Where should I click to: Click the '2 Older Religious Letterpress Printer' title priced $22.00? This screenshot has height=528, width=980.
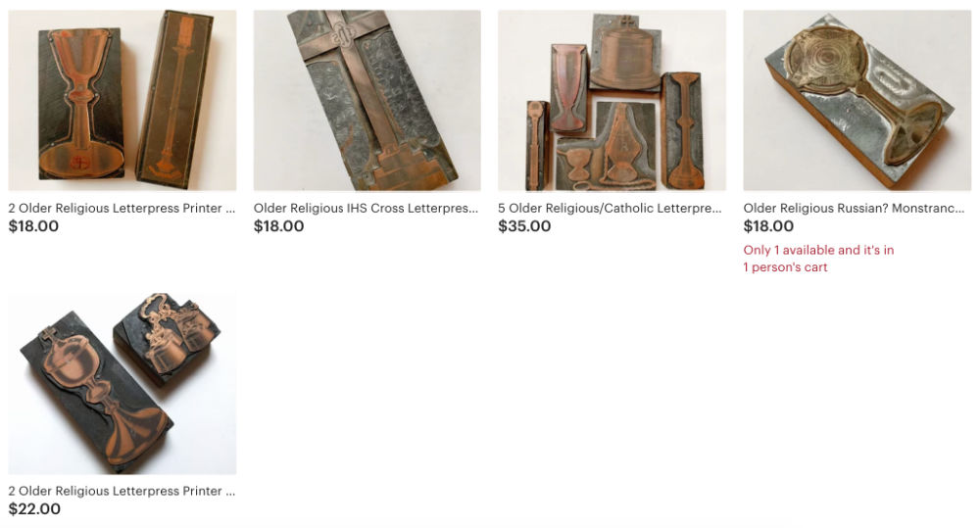tap(122, 491)
